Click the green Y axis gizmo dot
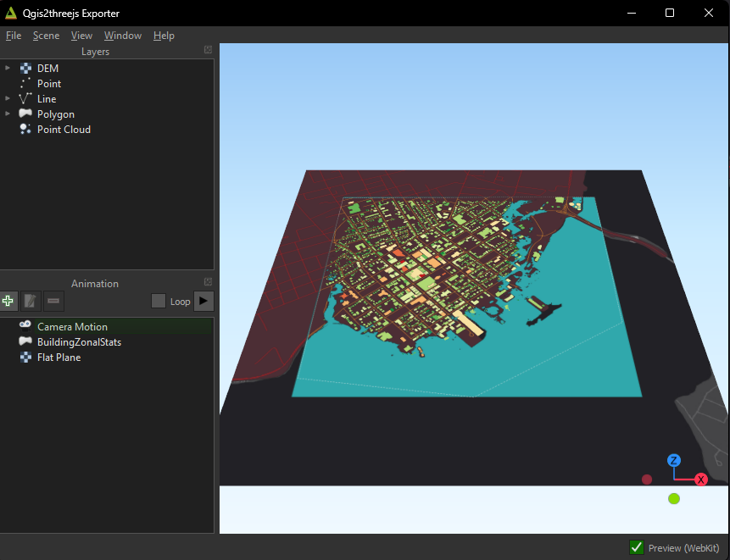Viewport: 730px width, 560px height. (x=674, y=498)
